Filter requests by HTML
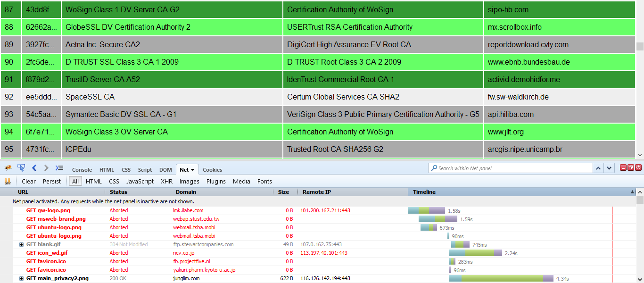644x283 pixels. 94,181
